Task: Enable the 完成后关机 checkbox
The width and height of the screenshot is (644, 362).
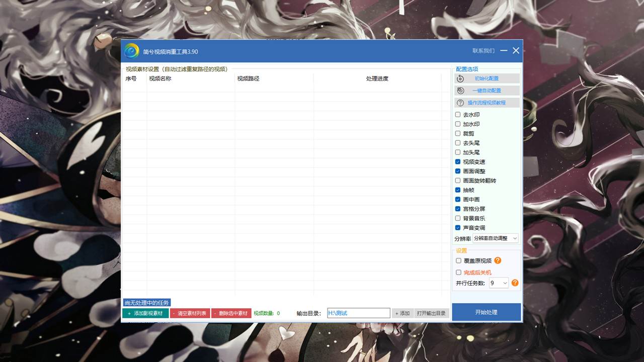Action: tap(458, 273)
